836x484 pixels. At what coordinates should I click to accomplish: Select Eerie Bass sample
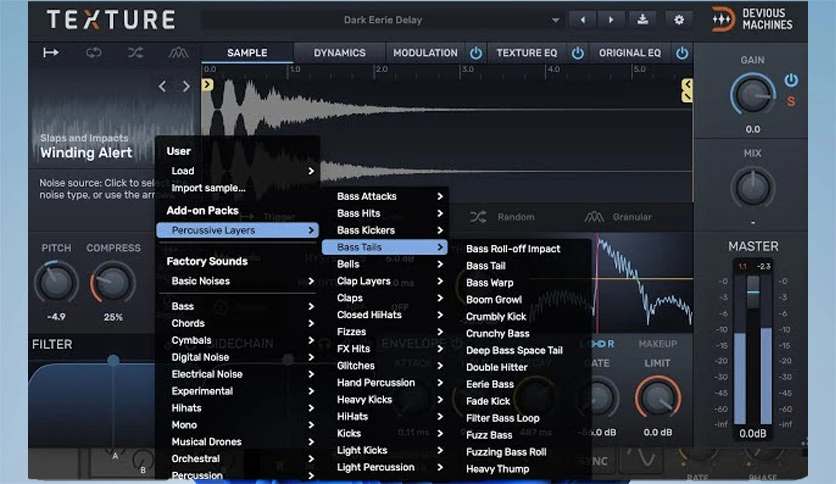[x=489, y=384]
